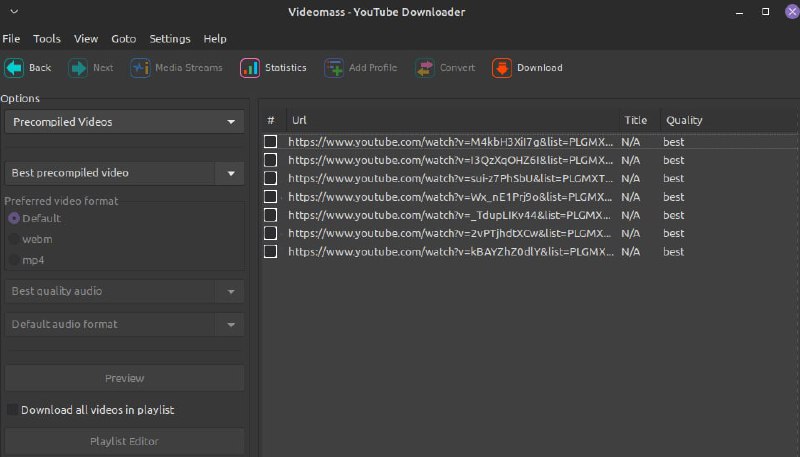Open the View menu

(86, 39)
